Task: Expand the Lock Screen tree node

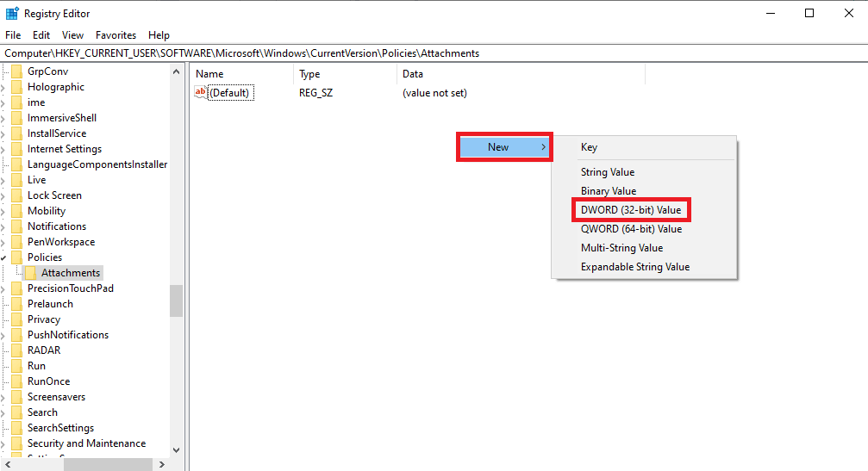Action: [x=3, y=195]
